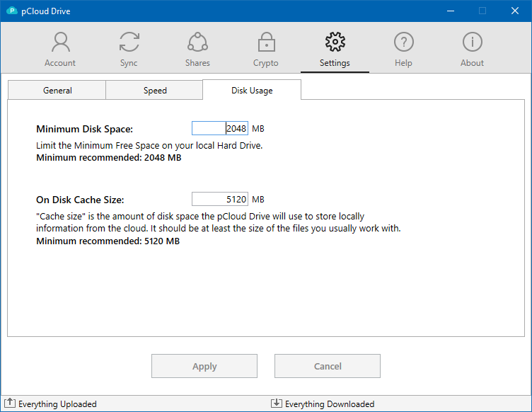Click the On Disk Cache Size label

tap(80, 200)
